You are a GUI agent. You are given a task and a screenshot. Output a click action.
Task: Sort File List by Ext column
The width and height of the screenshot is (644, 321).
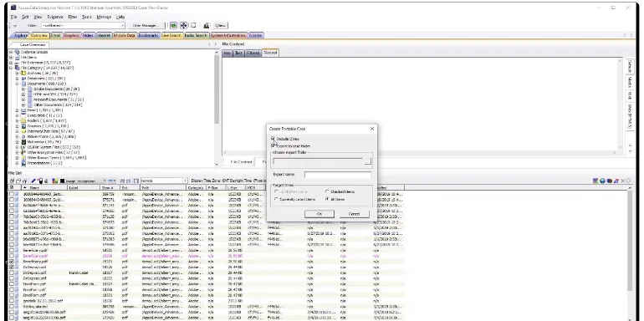[x=130, y=187]
